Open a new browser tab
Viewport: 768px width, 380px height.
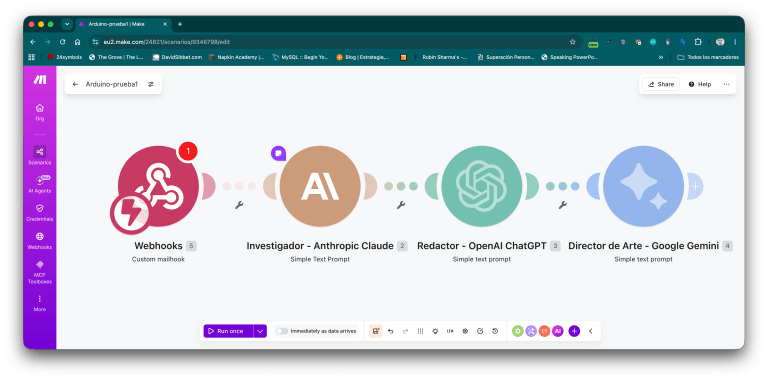click(180, 24)
